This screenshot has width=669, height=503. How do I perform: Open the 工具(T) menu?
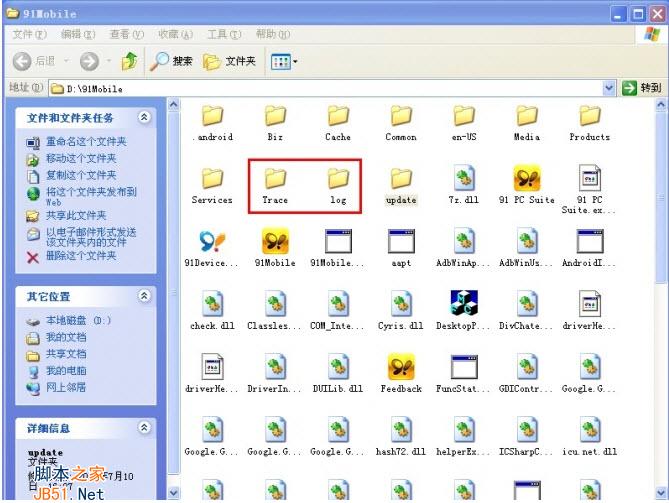click(x=224, y=34)
